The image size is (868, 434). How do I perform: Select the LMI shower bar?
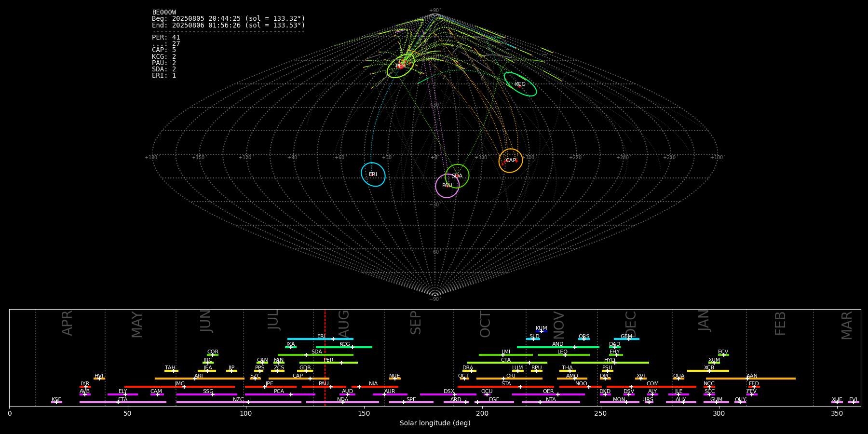pyautogui.click(x=506, y=355)
